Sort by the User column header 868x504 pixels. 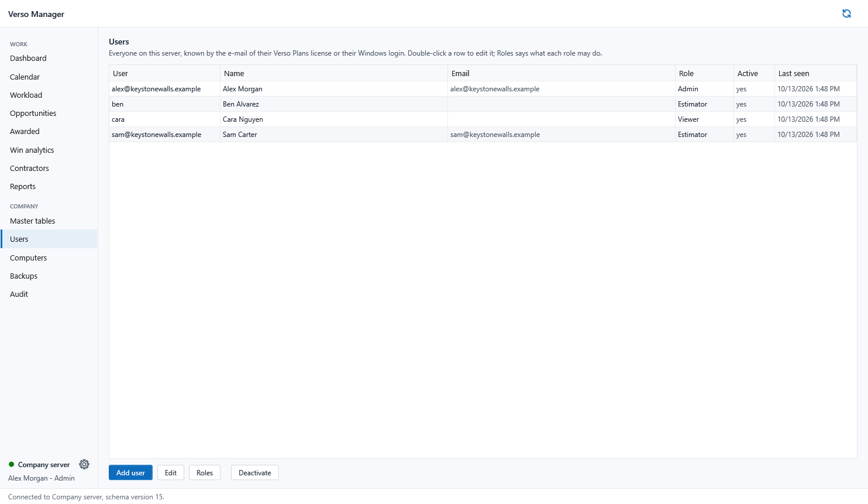[164, 73]
